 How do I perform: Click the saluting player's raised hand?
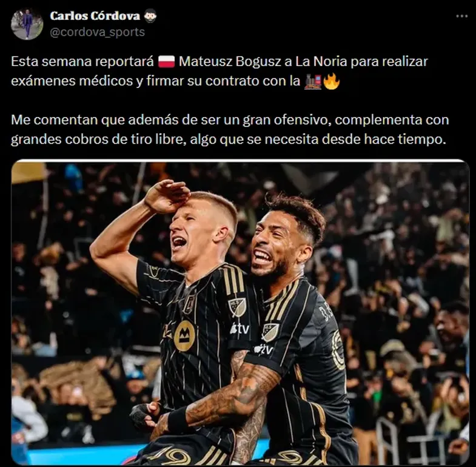point(167,197)
